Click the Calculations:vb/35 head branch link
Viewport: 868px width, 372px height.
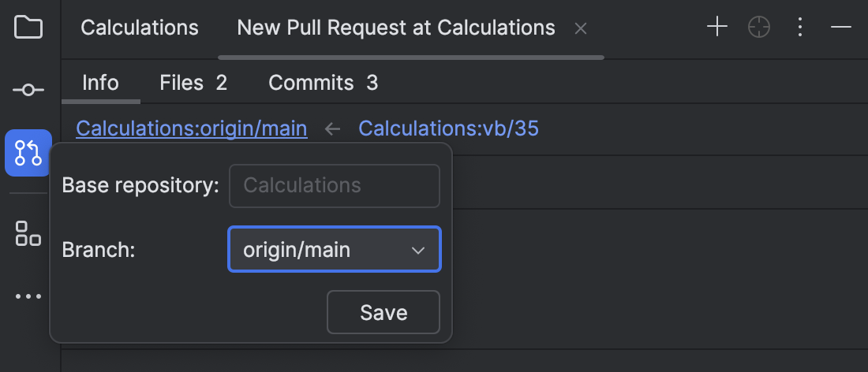coord(448,128)
